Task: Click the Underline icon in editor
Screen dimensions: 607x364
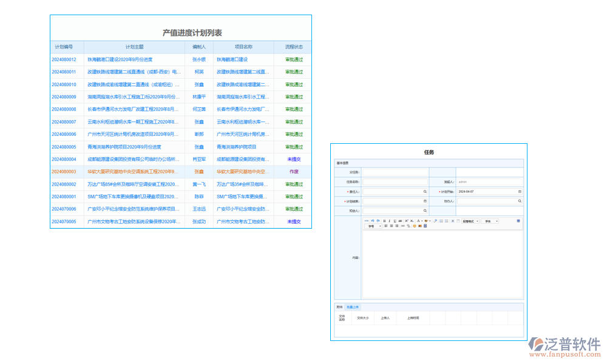Action: pyautogui.click(x=395, y=221)
